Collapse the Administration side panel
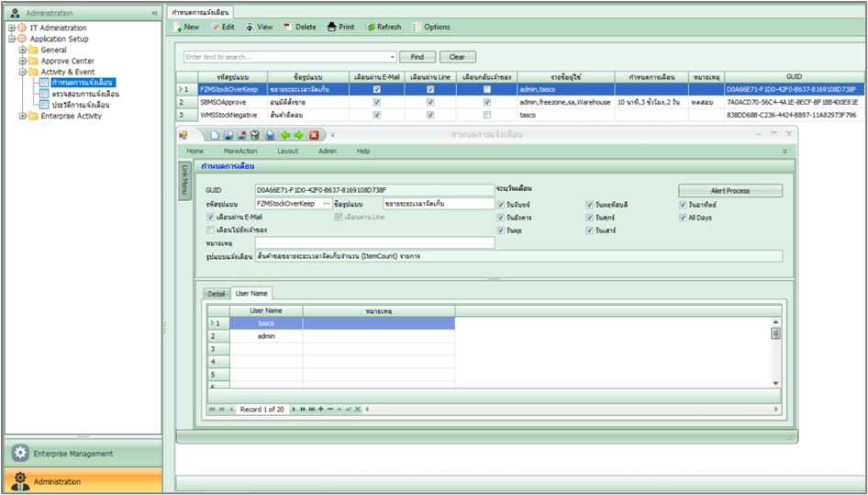The height and width of the screenshot is (495, 868). [x=153, y=13]
